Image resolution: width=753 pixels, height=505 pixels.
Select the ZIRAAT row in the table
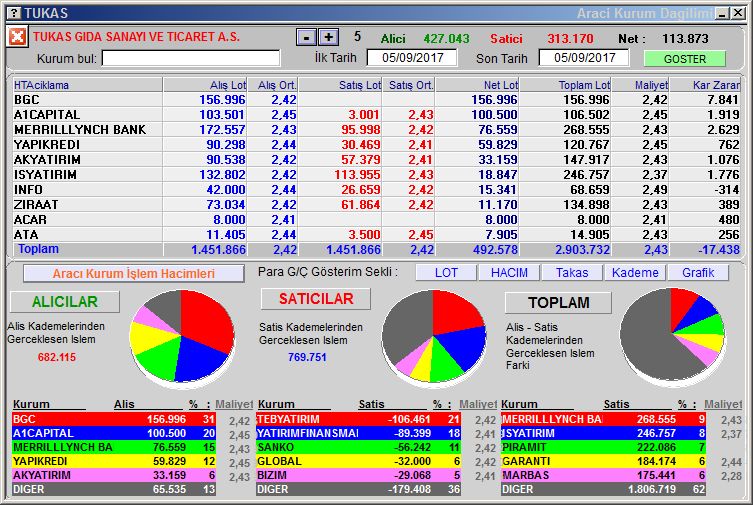coord(376,204)
